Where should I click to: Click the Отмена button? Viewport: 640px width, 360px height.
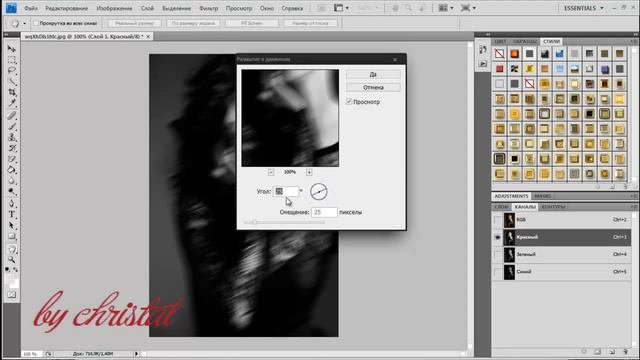click(x=373, y=87)
